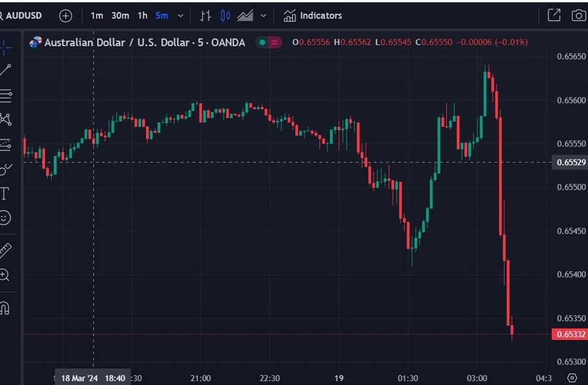The image size is (588, 385).
Task: Expand the chart style dropdown chevron
Action: [x=263, y=15]
